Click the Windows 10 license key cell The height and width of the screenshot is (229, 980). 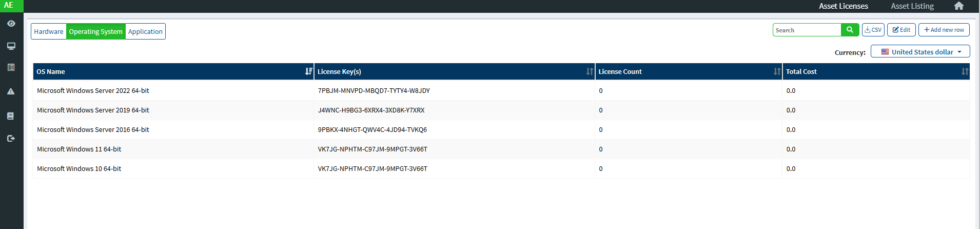coord(454,169)
